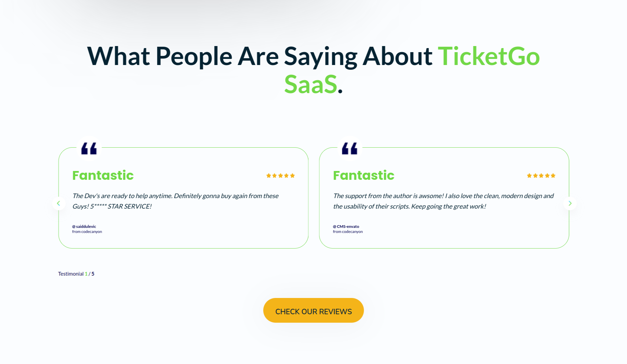
Task: Click the quote mark icon on CMS-envato's card
Action: (350, 148)
